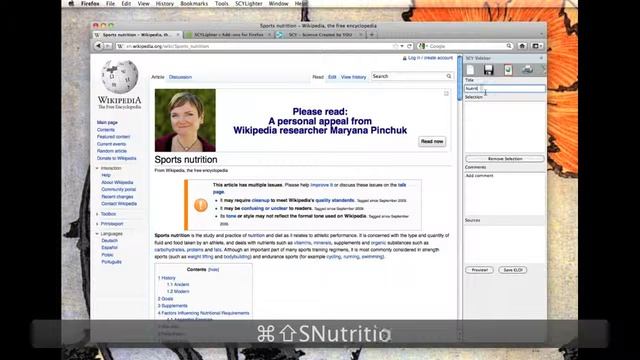Open the Main page sidebar link
640x360 pixels.
click(x=107, y=122)
